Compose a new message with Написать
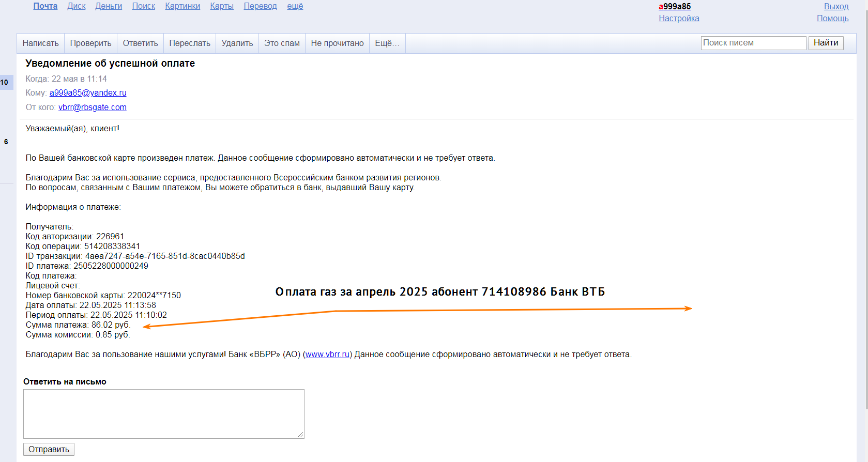Viewport: 868px width, 462px height. point(41,43)
